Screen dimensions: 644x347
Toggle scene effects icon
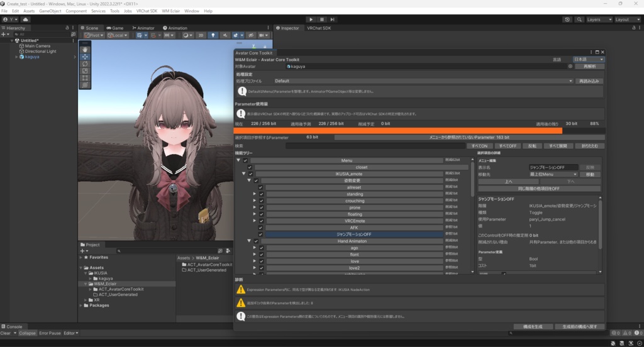pos(237,35)
